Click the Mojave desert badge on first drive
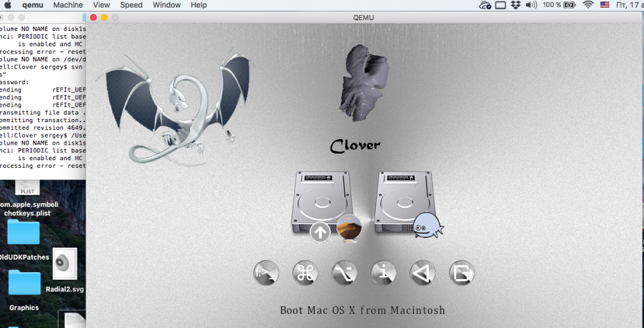Image resolution: width=644 pixels, height=328 pixels. click(x=349, y=227)
